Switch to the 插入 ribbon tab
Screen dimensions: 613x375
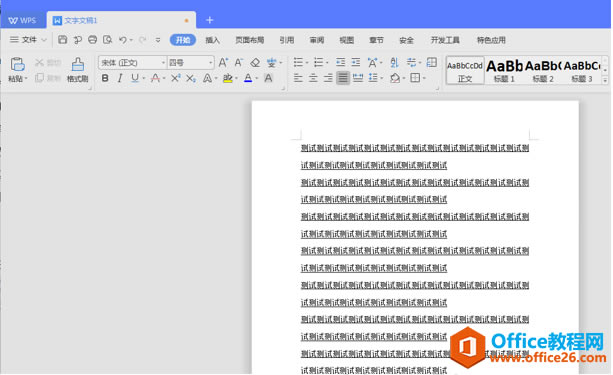click(x=213, y=40)
